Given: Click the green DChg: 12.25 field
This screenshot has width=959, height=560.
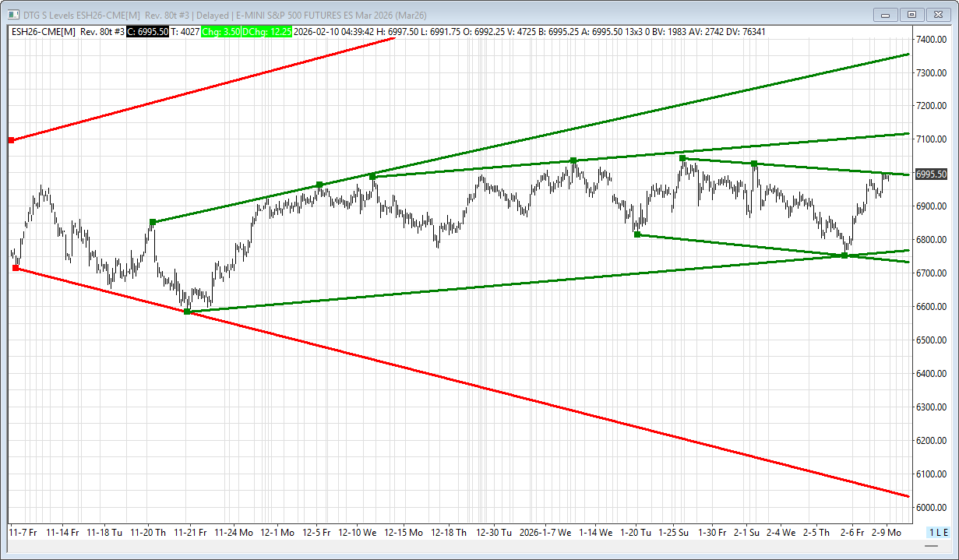Looking at the screenshot, I should pos(266,32).
